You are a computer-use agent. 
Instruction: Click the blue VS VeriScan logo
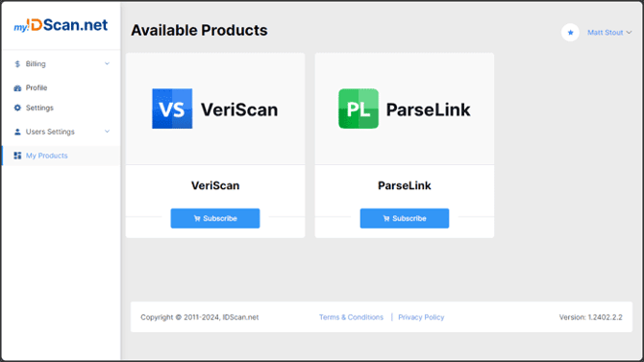(172, 109)
